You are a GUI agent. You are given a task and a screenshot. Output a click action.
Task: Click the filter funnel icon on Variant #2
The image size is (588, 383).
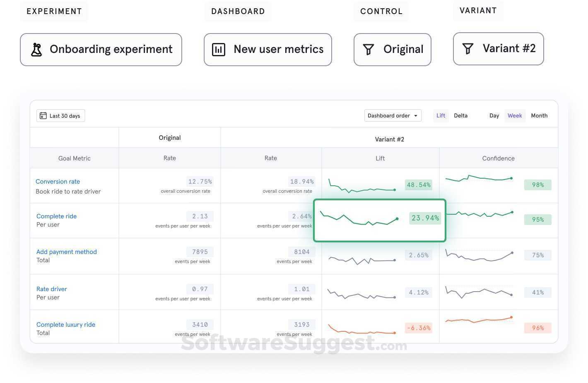click(x=468, y=48)
